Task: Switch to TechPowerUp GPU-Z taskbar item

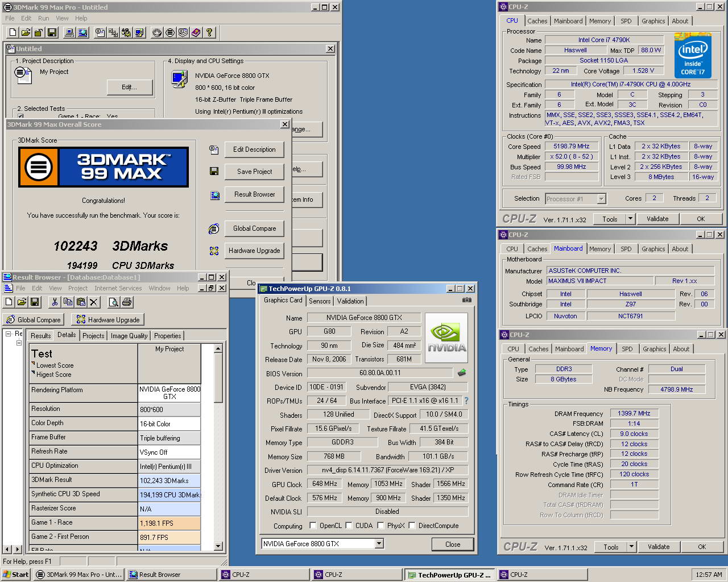Action: [x=449, y=575]
